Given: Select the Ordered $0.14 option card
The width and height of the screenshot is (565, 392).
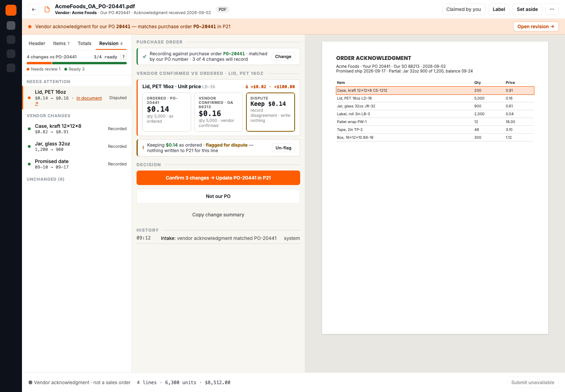Looking at the screenshot, I should click(x=166, y=112).
